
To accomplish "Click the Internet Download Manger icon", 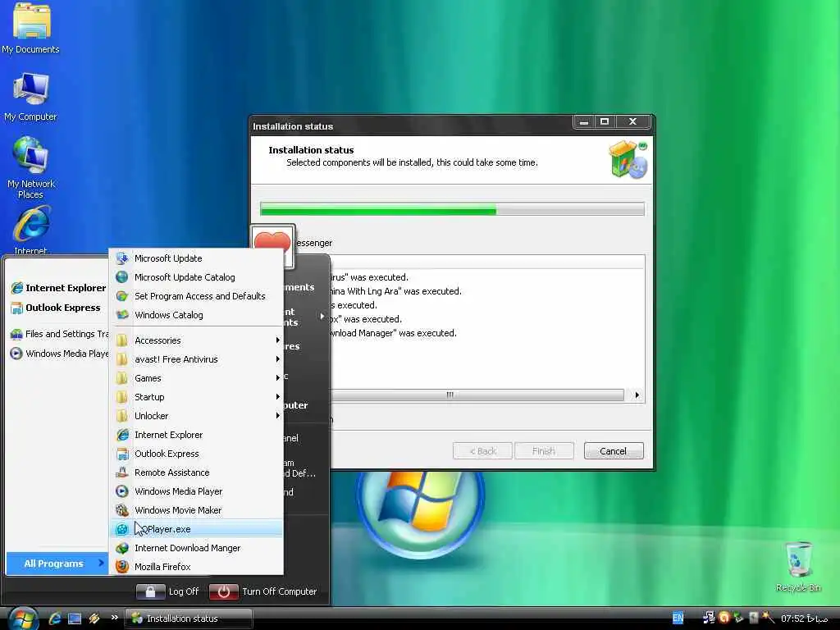I will point(122,548).
